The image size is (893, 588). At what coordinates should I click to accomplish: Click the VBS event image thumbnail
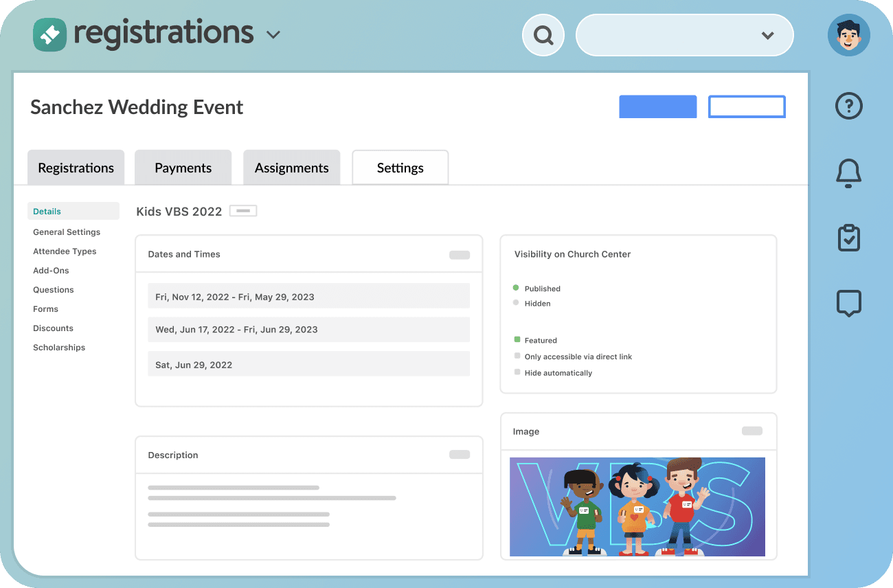637,506
